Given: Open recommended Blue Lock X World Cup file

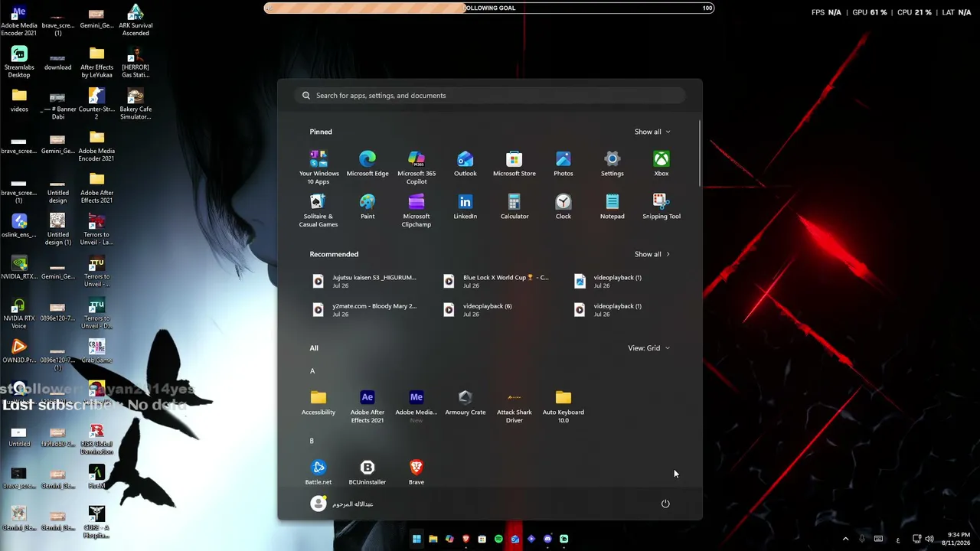Looking at the screenshot, I should click(496, 281).
